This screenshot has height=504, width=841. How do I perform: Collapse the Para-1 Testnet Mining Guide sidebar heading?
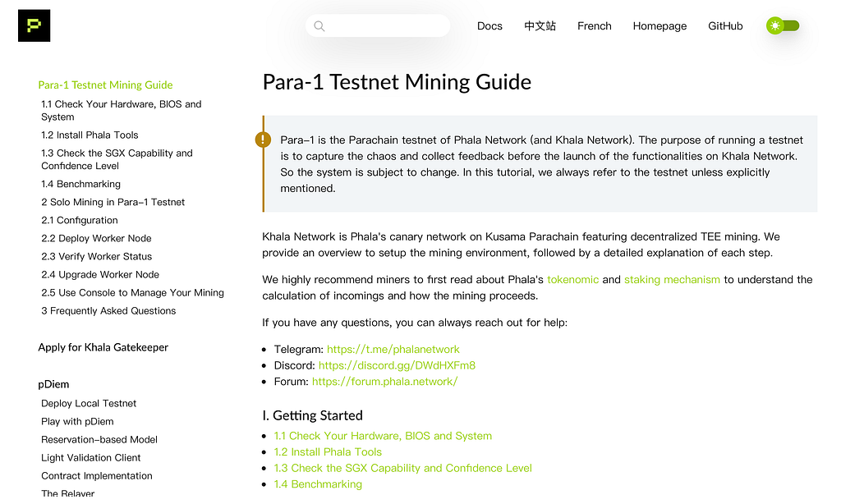coord(105,85)
